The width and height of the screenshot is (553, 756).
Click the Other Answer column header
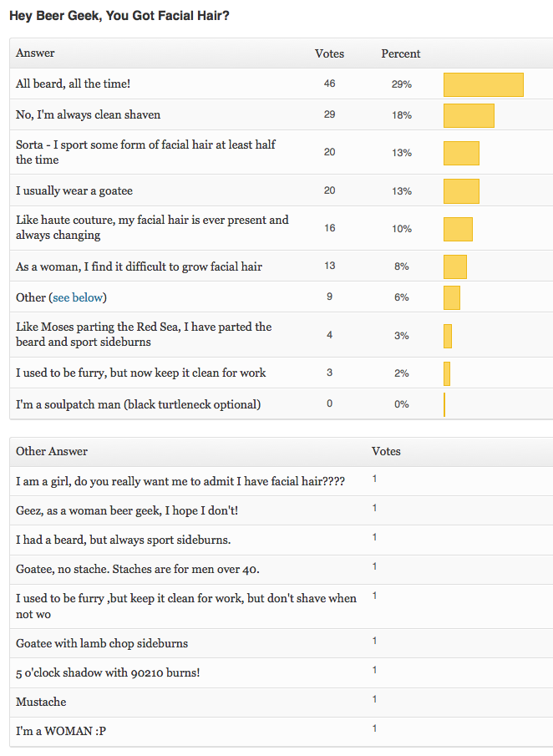pyautogui.click(x=52, y=451)
